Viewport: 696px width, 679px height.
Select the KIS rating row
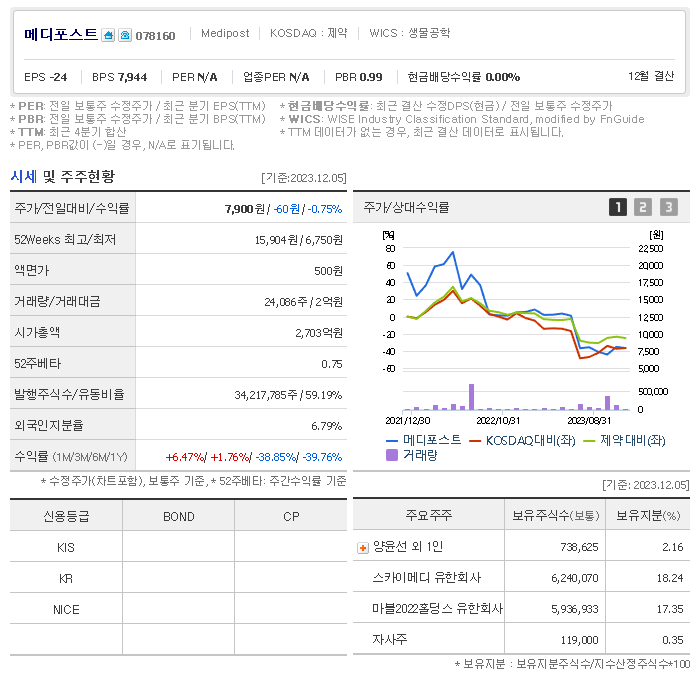[178, 547]
